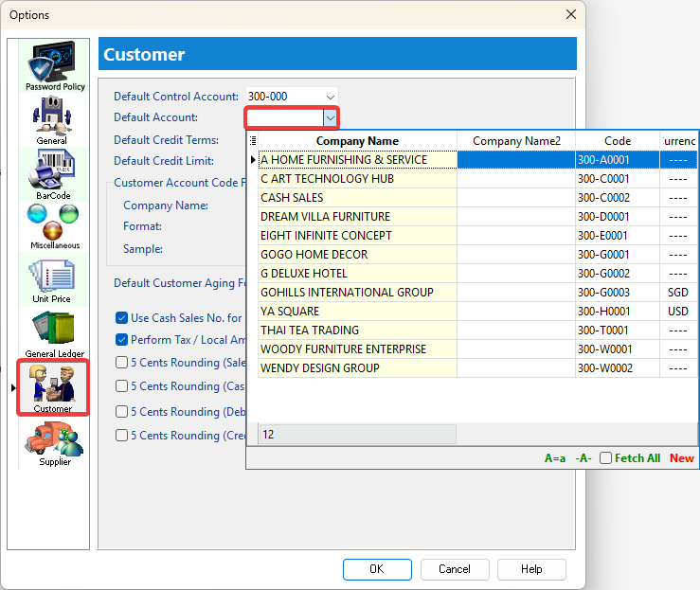The height and width of the screenshot is (590, 700).
Task: Click the OK button
Action: click(376, 569)
